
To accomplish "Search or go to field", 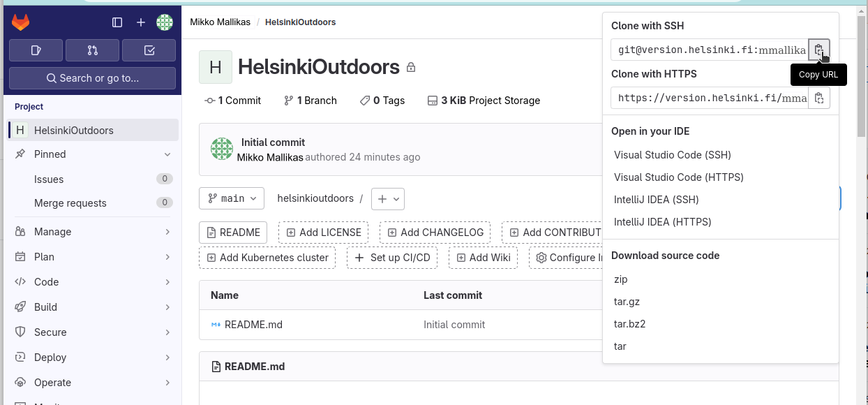I will [x=92, y=78].
